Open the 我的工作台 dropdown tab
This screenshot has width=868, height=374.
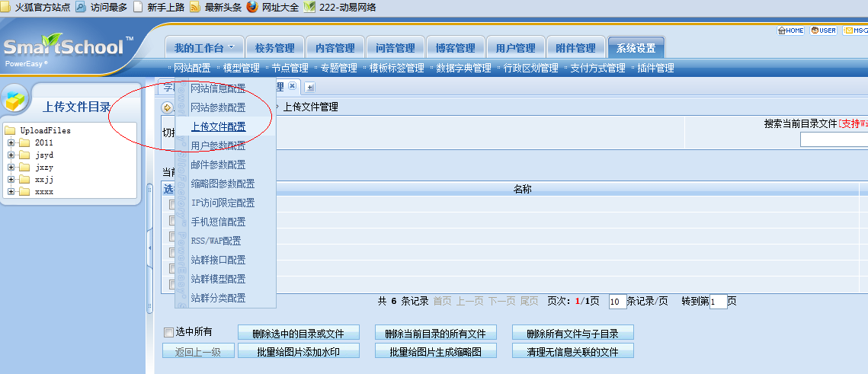coord(203,47)
